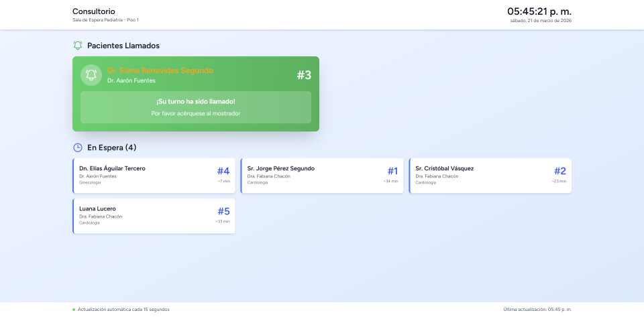Open Luana Lucero waiting card

click(154, 216)
